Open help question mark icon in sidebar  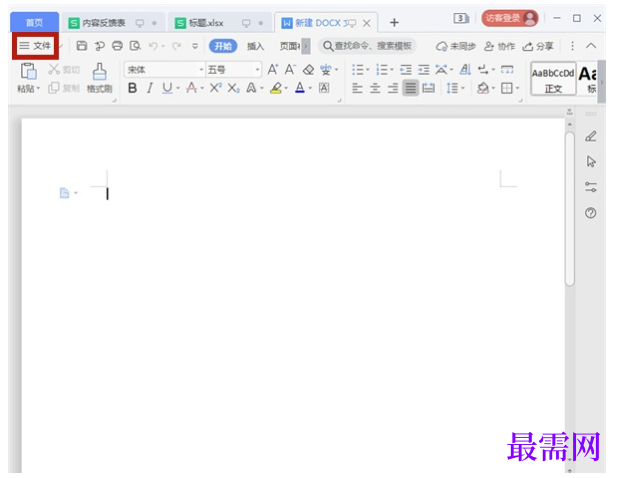591,213
